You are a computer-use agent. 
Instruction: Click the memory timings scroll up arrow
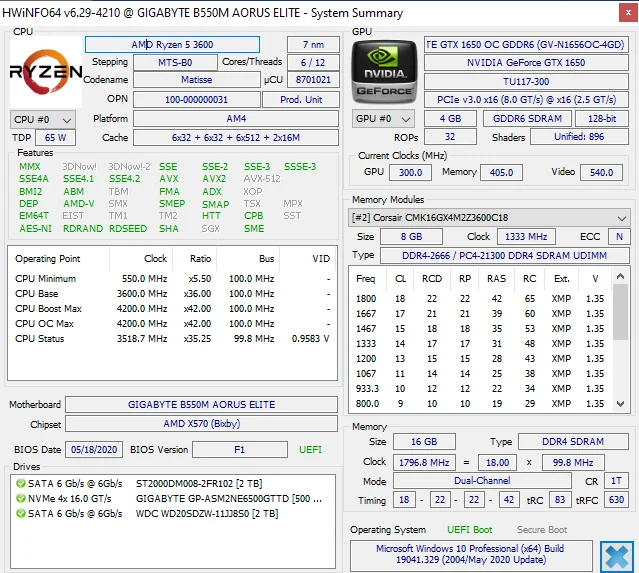[620, 277]
